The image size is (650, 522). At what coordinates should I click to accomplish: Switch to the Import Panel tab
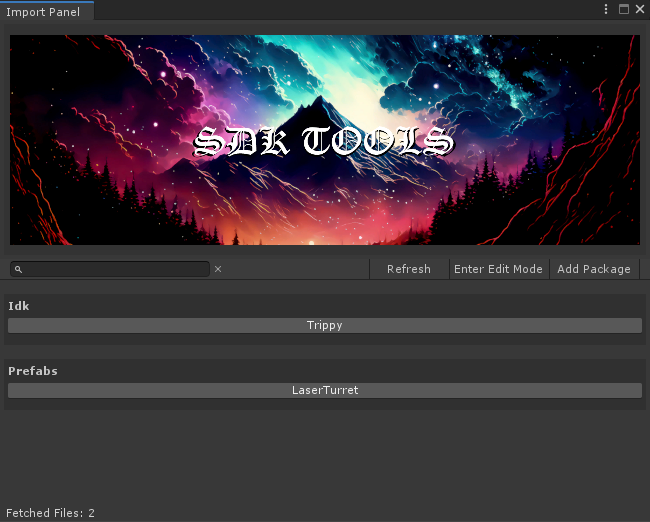click(44, 12)
